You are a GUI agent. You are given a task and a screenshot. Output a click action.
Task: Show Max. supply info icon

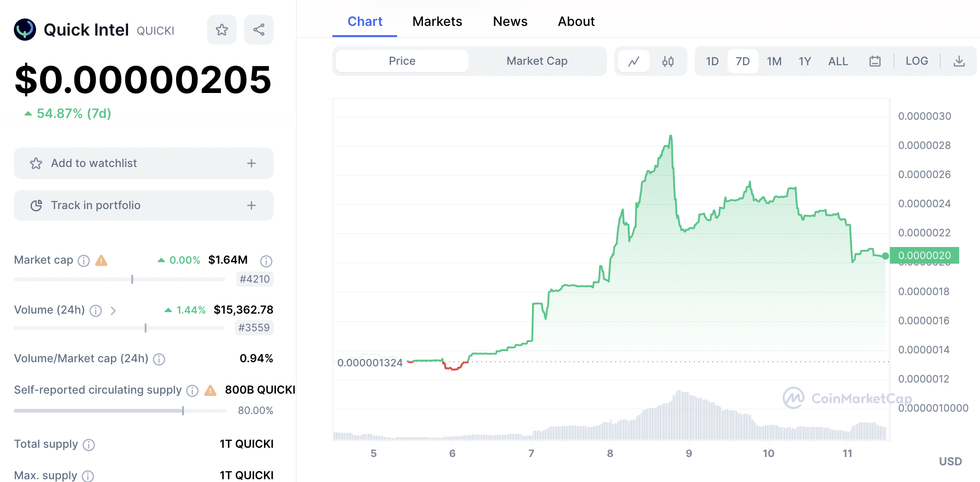point(88,476)
